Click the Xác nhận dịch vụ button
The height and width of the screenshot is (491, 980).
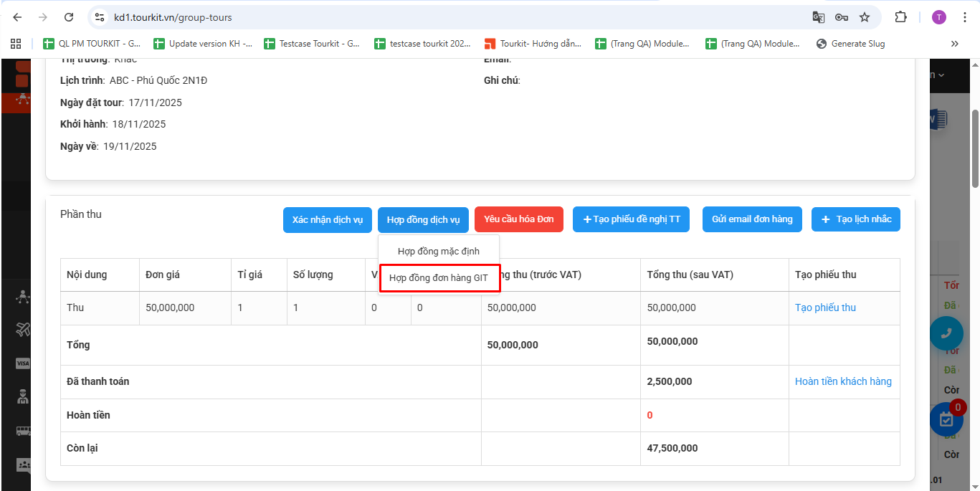[327, 219]
